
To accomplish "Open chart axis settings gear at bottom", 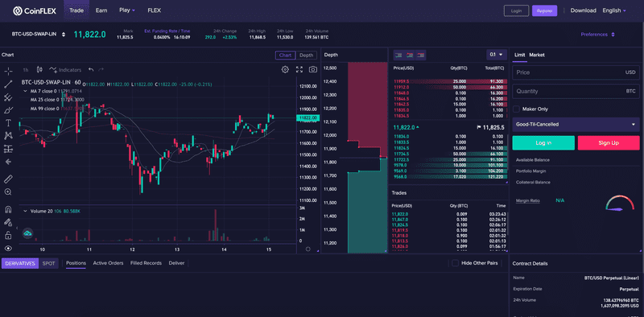I will click(308, 249).
